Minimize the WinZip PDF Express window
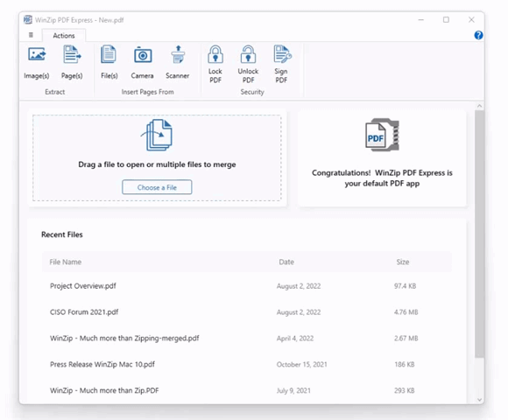This screenshot has height=420, width=508. point(420,20)
